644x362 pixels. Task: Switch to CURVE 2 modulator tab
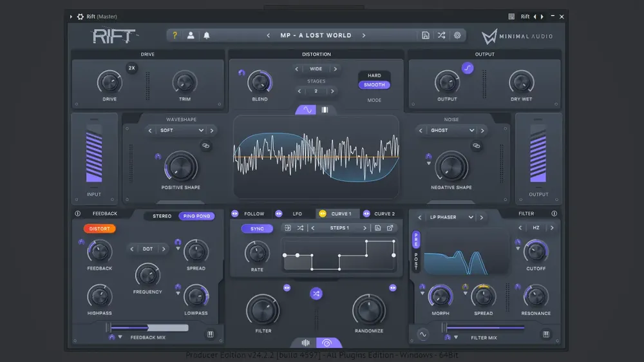coord(384,214)
